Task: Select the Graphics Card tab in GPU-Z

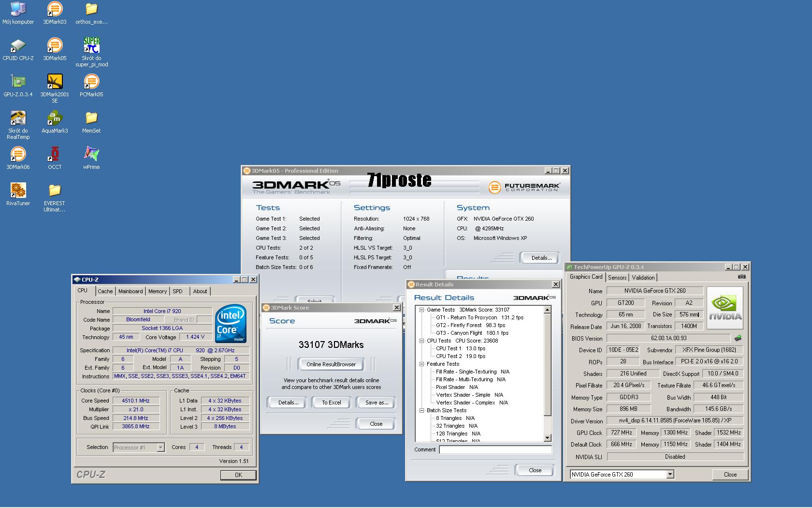Action: coord(586,277)
